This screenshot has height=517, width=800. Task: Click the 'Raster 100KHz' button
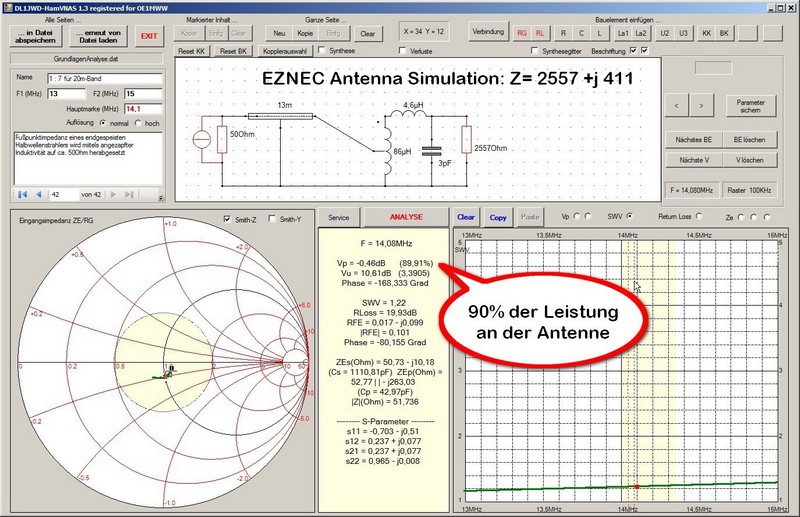tap(749, 190)
